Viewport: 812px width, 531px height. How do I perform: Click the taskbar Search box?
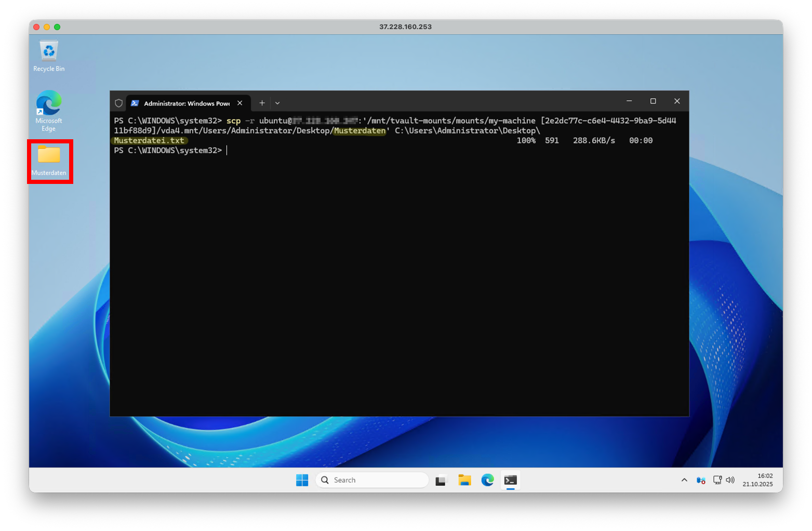click(372, 480)
